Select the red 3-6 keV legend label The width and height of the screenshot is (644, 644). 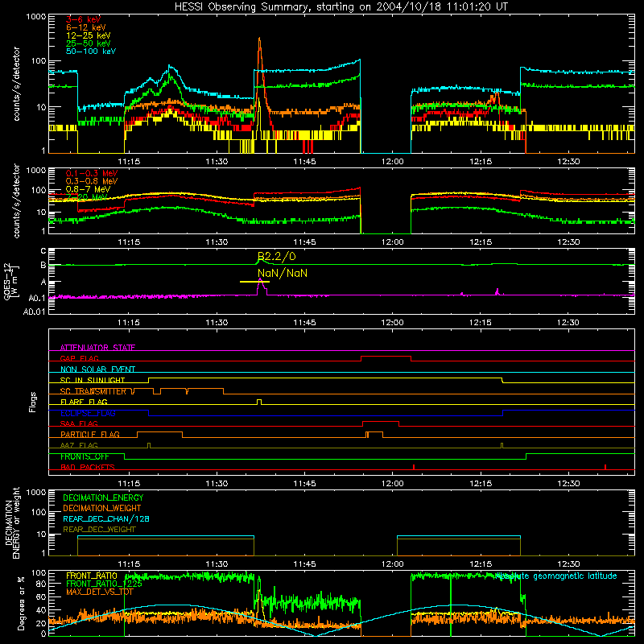coord(84,19)
